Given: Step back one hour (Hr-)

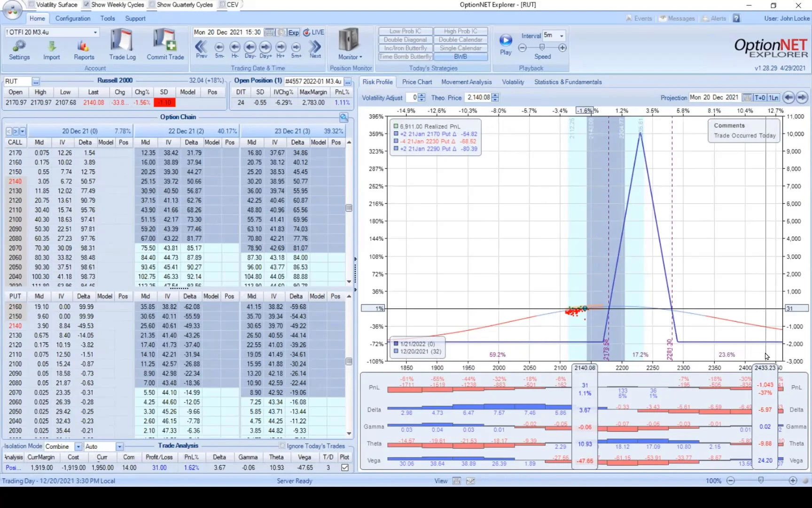Looking at the screenshot, I should tap(235, 47).
